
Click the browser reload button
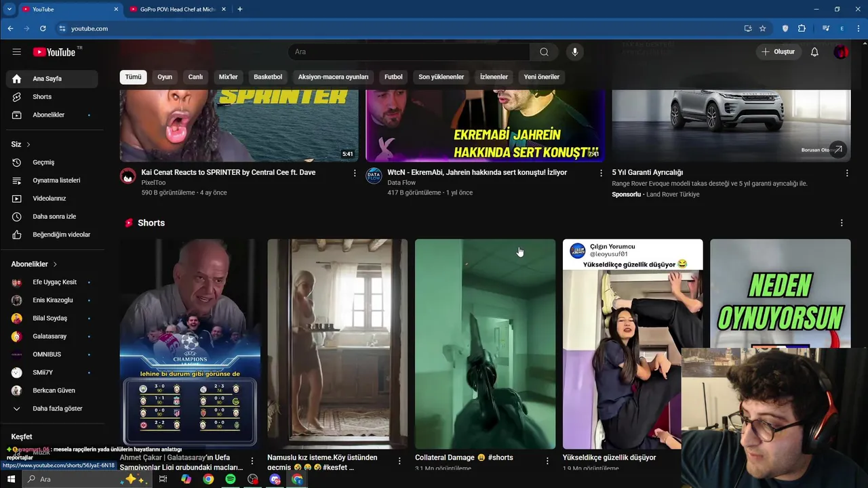(43, 28)
